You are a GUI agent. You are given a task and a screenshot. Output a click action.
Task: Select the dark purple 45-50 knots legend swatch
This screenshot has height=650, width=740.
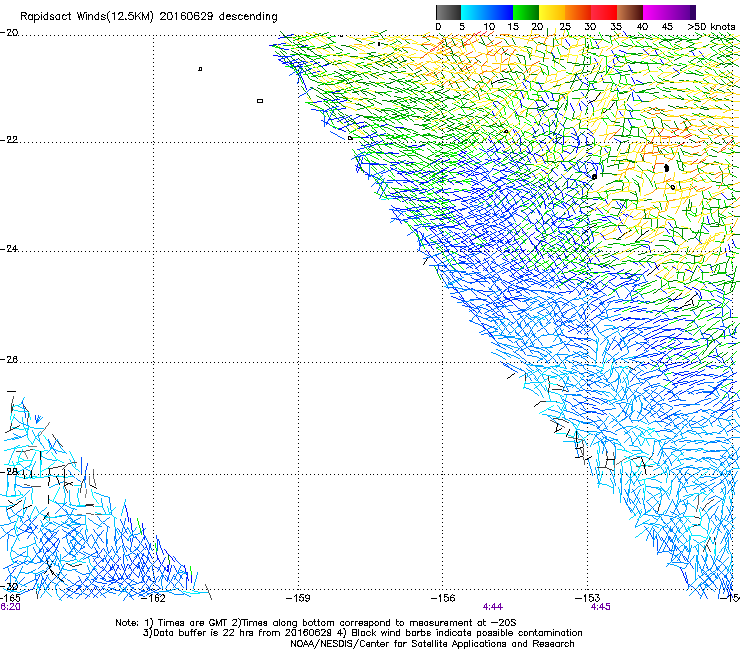point(682,12)
